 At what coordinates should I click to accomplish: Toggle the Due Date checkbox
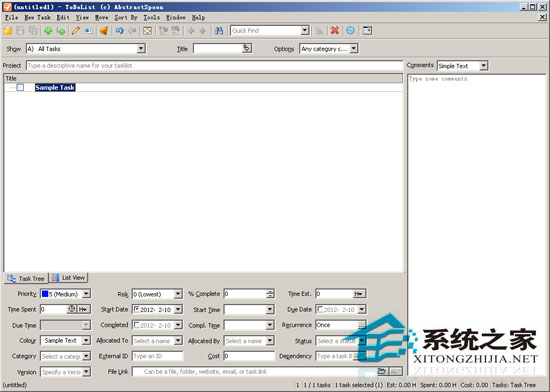[x=320, y=309]
